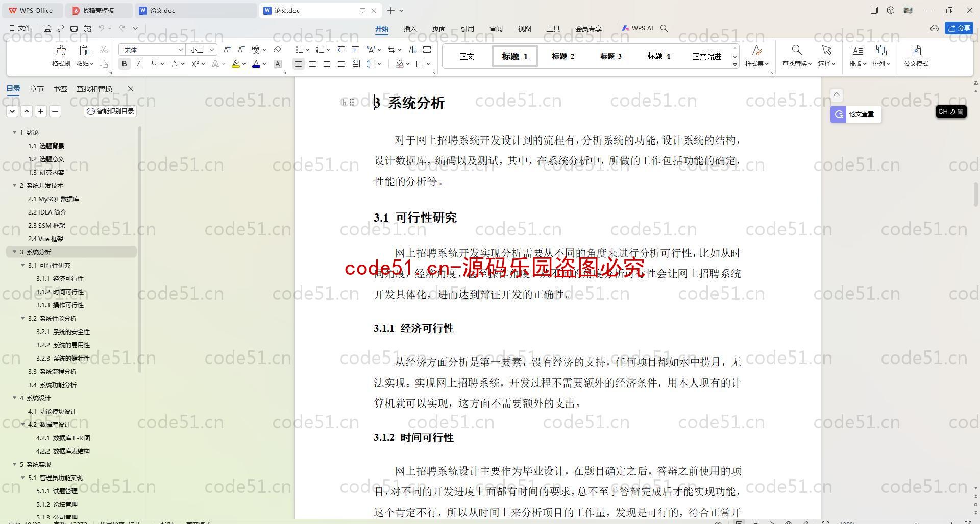980x524 pixels.
Task: Toggle distributed alignment
Action: coord(356,64)
